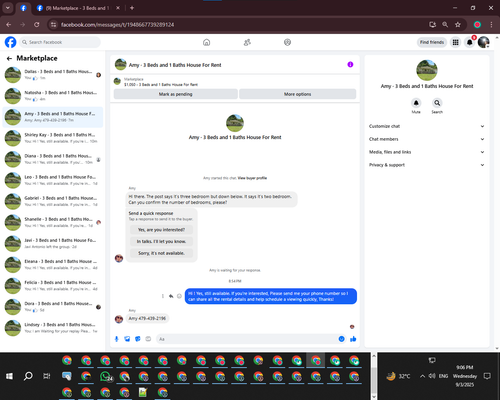Viewport: 500px width, 400px height.
Task: Open conversation information purple icon
Action: tap(350, 65)
